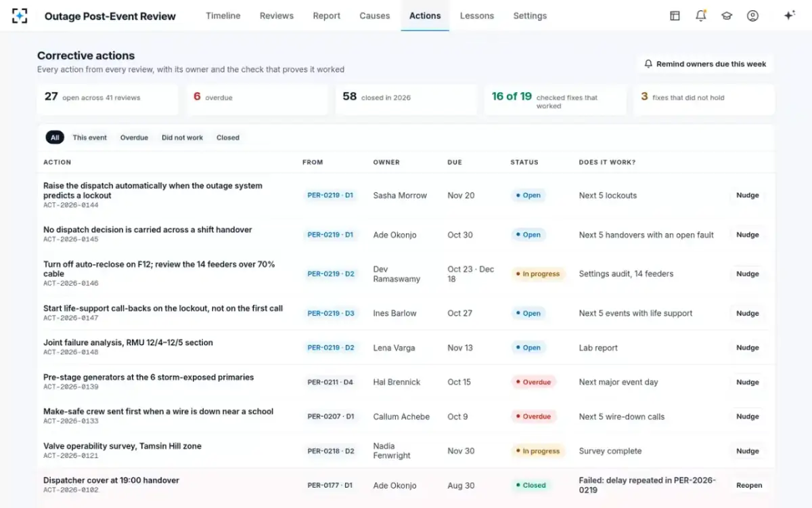Nudge Nadia Fenwright on valve survey
812x508 pixels.
[x=748, y=450]
